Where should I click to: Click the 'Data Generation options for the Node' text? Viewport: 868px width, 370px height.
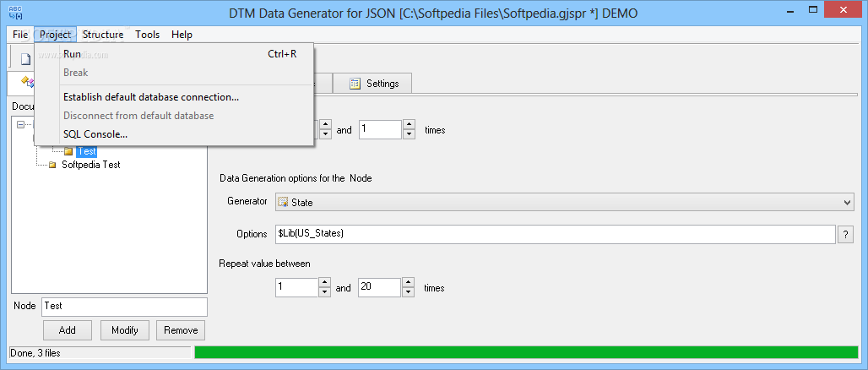[x=296, y=178]
